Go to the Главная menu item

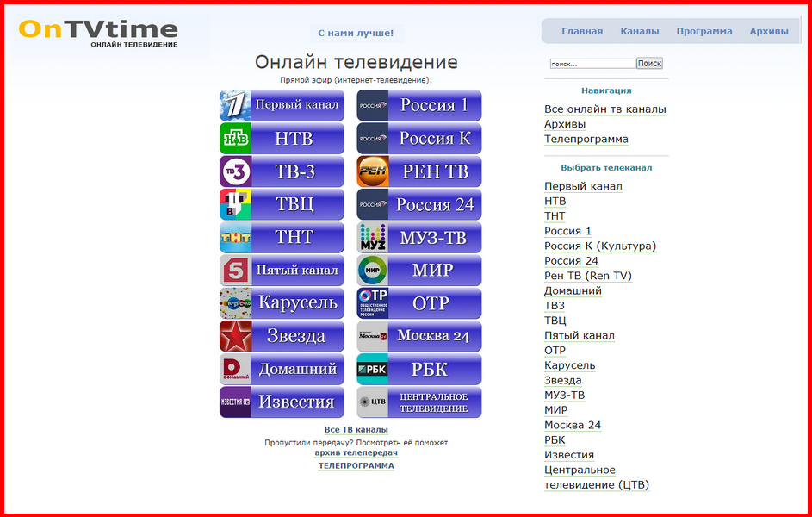pos(582,31)
